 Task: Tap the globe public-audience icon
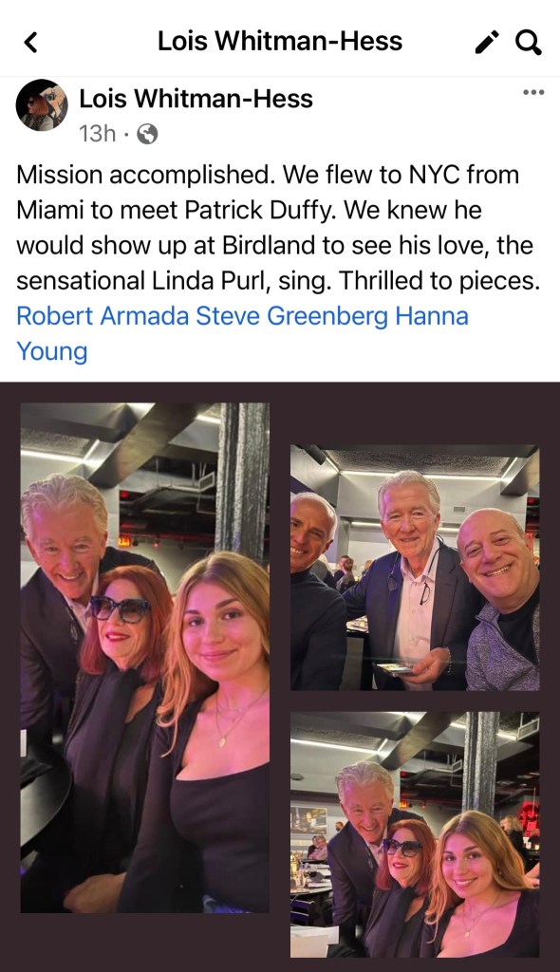(147, 133)
